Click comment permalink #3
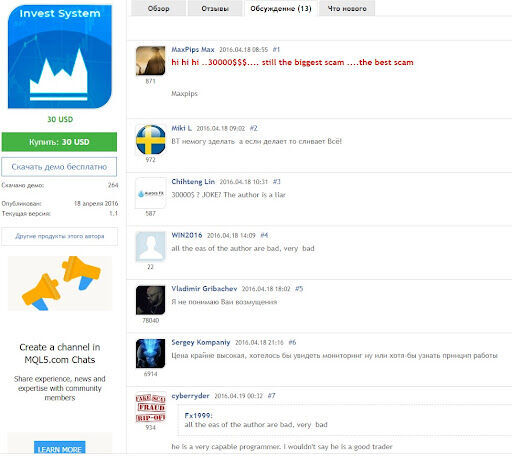The height and width of the screenshot is (456, 512). click(x=277, y=182)
